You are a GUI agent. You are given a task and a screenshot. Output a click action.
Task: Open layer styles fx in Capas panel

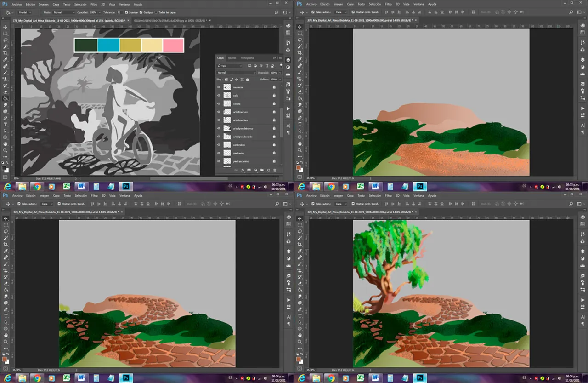(243, 170)
